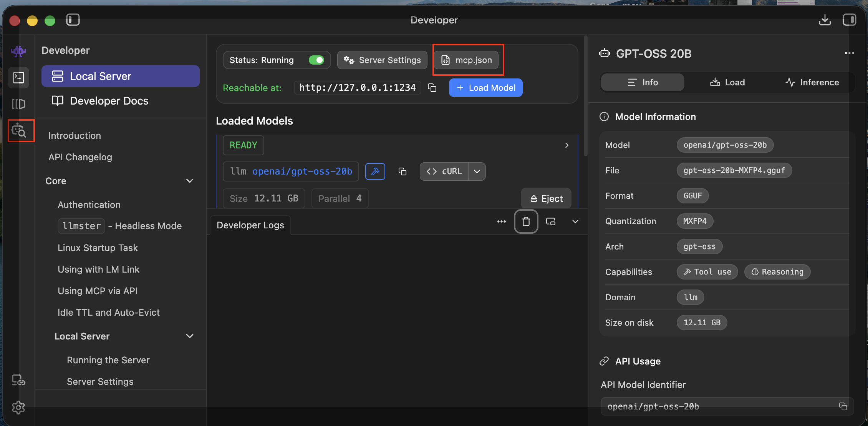Copy the API Model Identifier openai/gpt-oss-20b

843,406
